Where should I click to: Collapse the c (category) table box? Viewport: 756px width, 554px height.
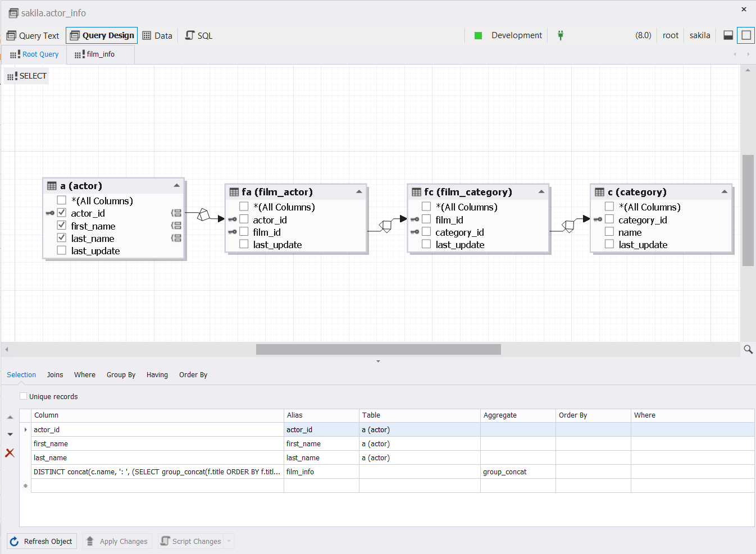[725, 192]
